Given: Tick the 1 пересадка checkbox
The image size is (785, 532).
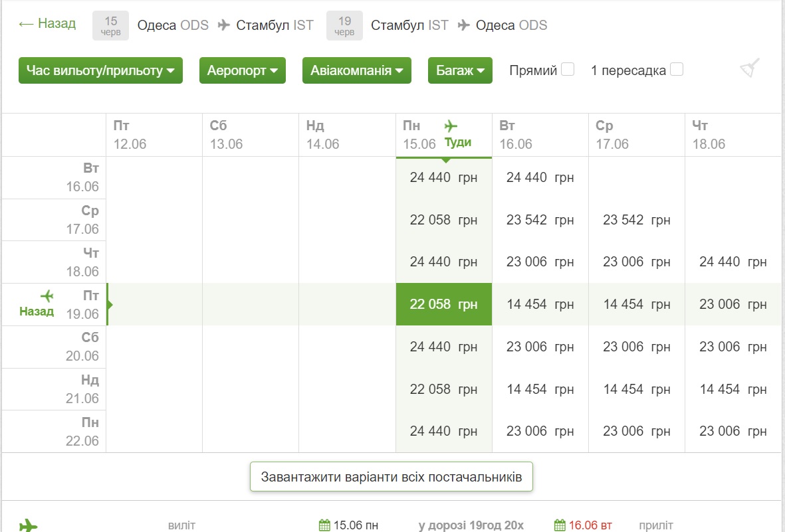Looking at the screenshot, I should 677,69.
